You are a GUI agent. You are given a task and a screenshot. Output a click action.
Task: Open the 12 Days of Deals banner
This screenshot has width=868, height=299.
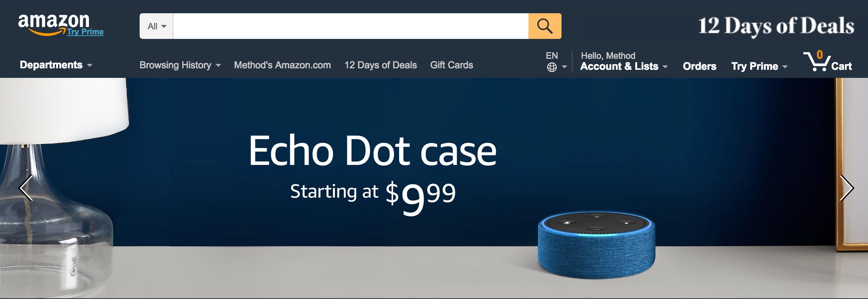click(776, 26)
